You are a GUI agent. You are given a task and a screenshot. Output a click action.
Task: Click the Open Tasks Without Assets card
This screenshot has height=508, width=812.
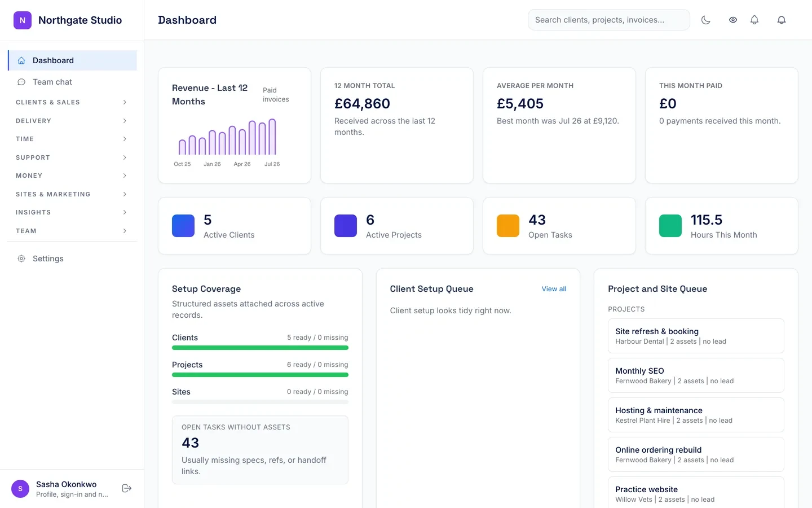[260, 450]
